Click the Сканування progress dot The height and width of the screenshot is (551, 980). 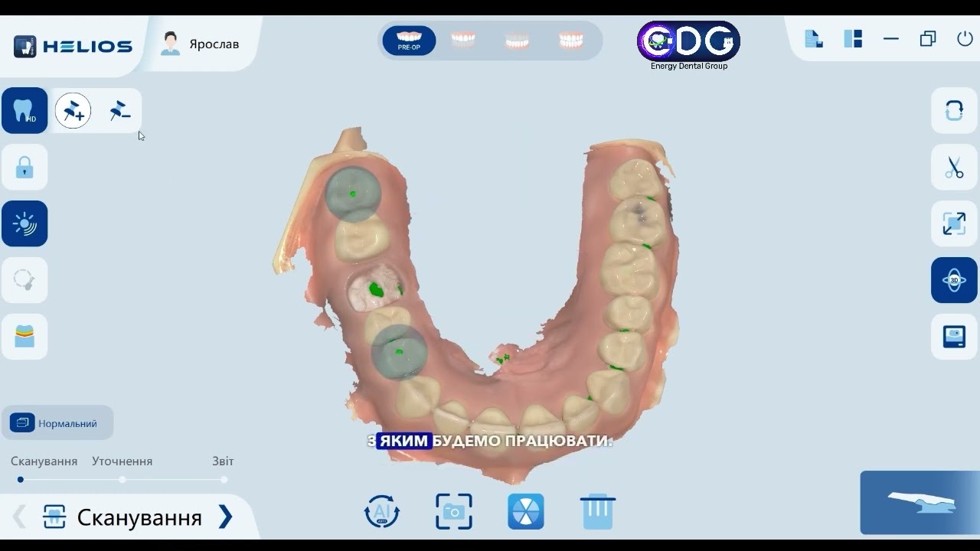pos(21,480)
